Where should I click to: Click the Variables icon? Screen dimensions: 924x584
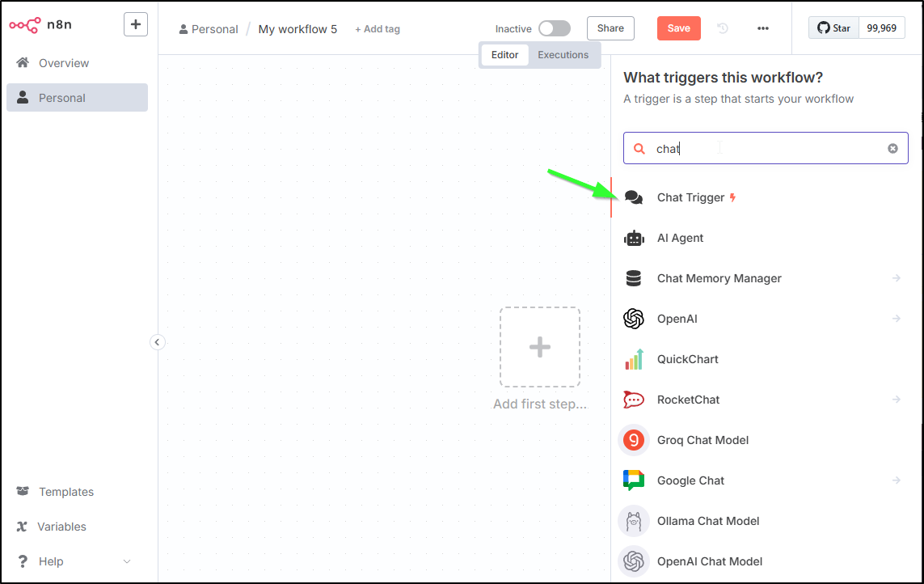(x=22, y=527)
